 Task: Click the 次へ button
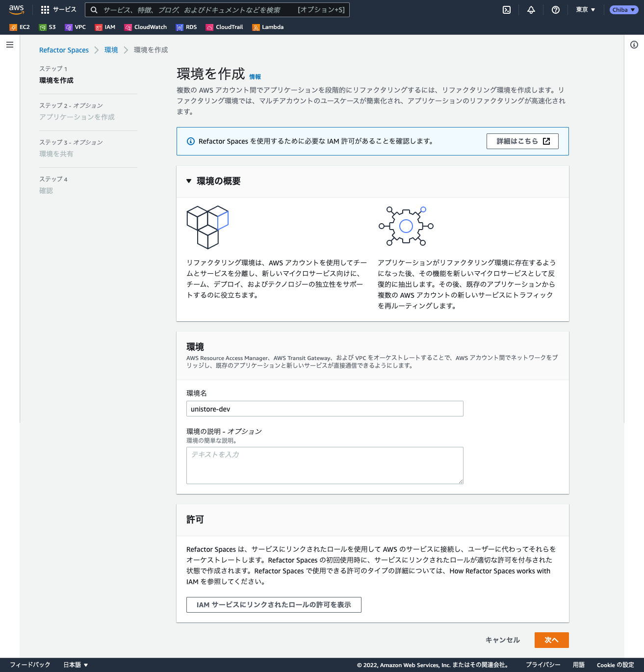pos(552,640)
